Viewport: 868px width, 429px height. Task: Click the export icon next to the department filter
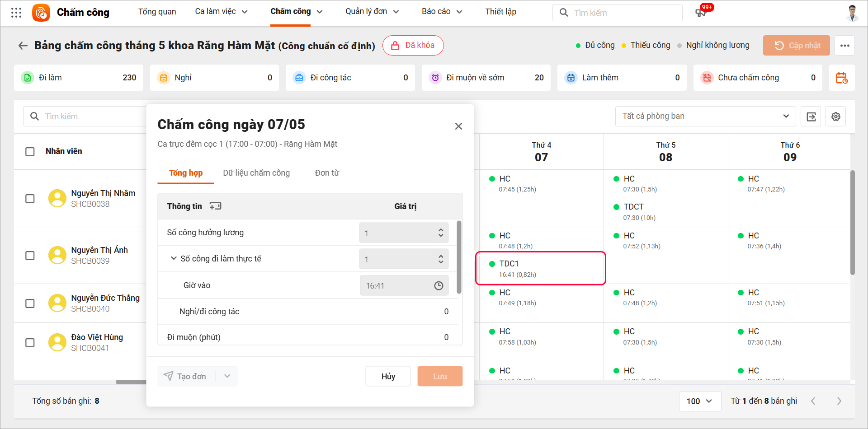point(811,117)
